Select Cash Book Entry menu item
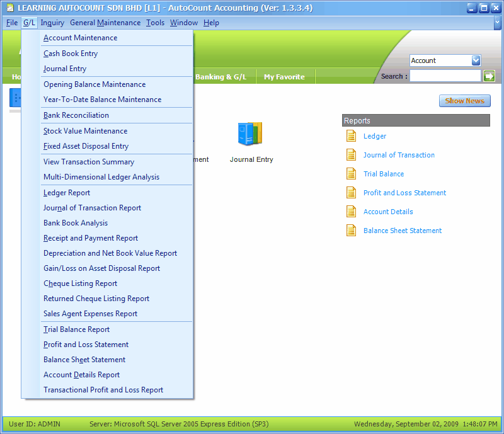 117,54
